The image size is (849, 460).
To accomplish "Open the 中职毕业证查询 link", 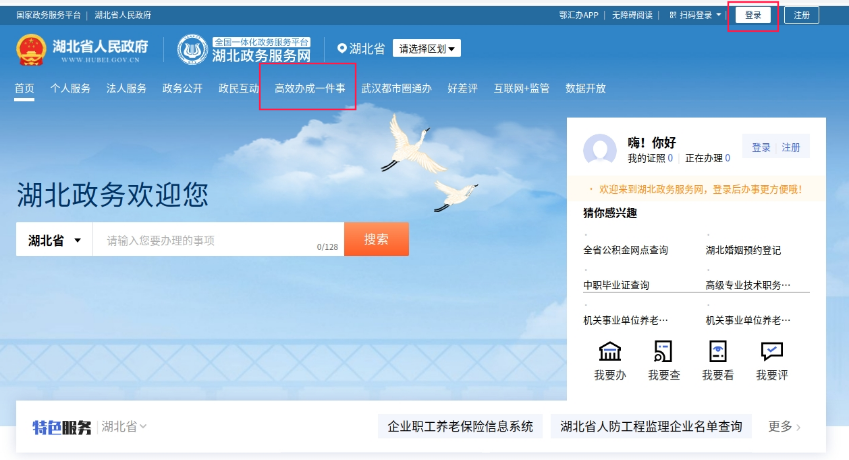I will 616,285.
